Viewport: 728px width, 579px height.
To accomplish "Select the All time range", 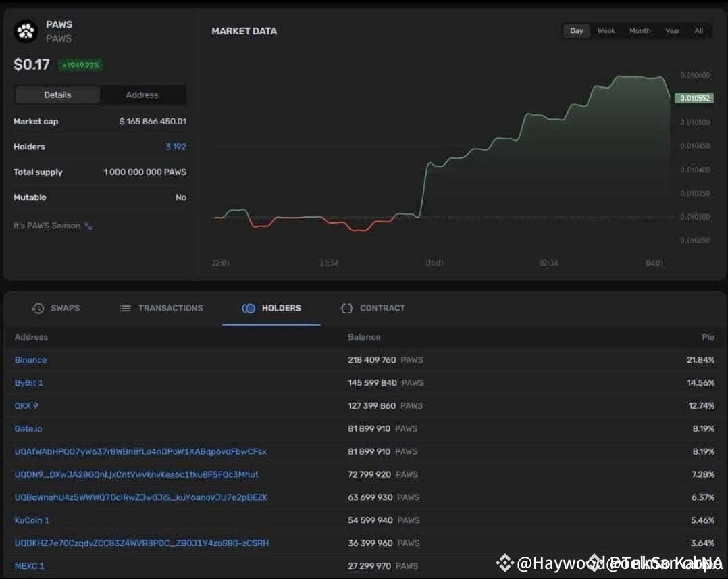I will (x=699, y=30).
